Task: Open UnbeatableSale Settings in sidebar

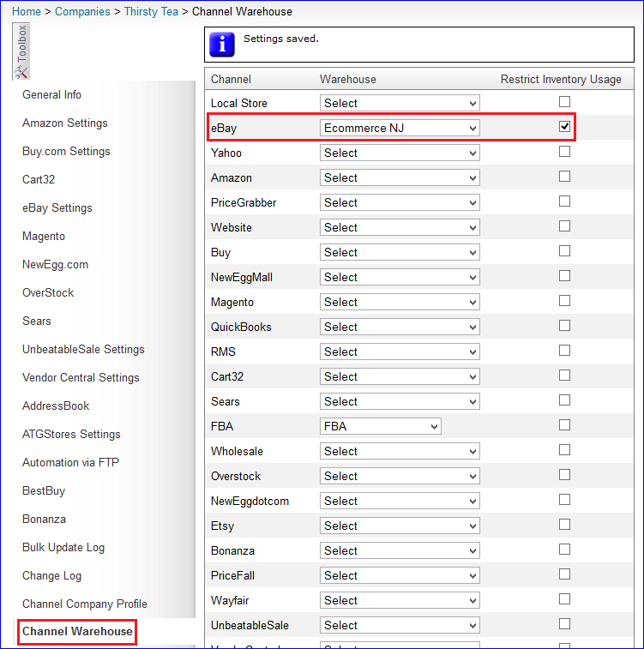Action: pyautogui.click(x=83, y=349)
